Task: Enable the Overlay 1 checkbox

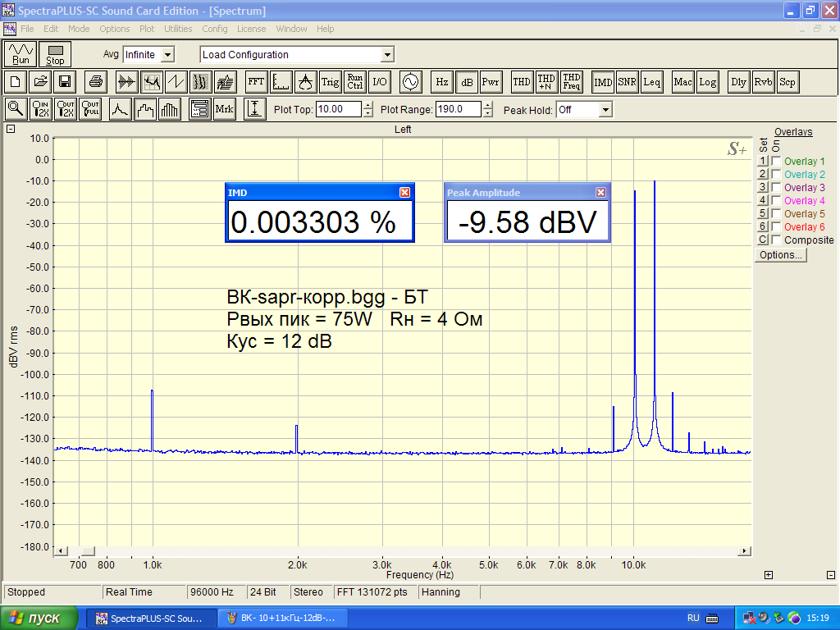Action: (776, 162)
